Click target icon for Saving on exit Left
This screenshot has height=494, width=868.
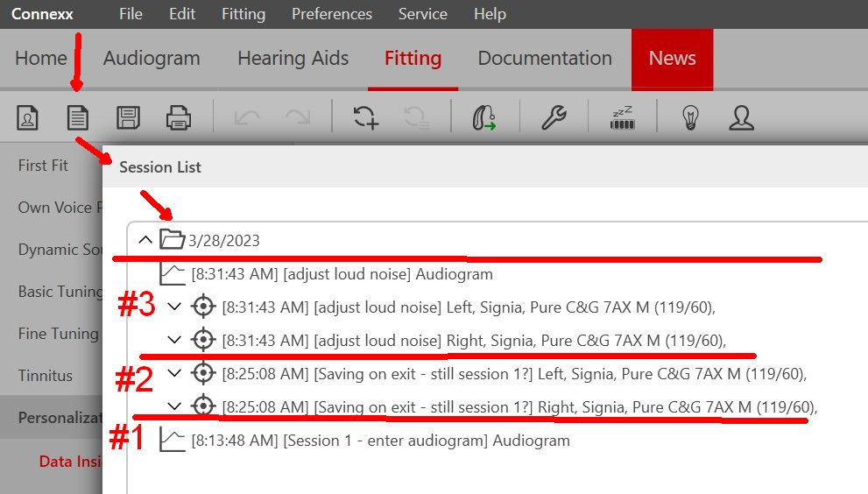click(203, 373)
